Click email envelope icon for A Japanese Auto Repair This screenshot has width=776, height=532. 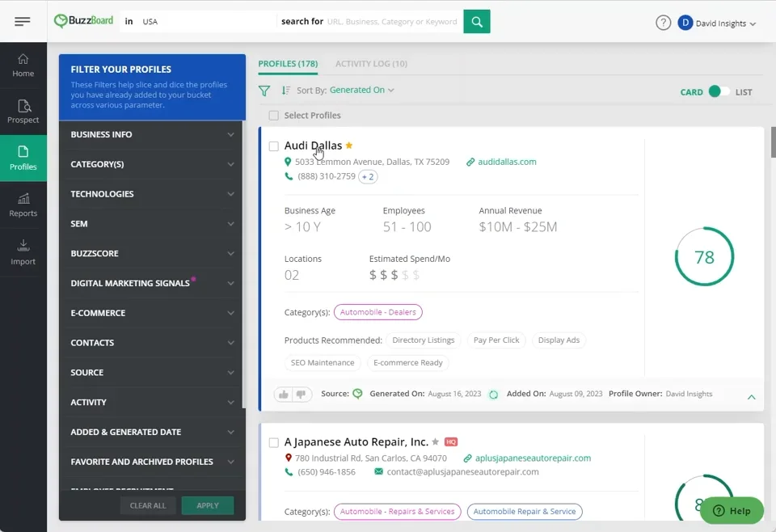tap(378, 471)
